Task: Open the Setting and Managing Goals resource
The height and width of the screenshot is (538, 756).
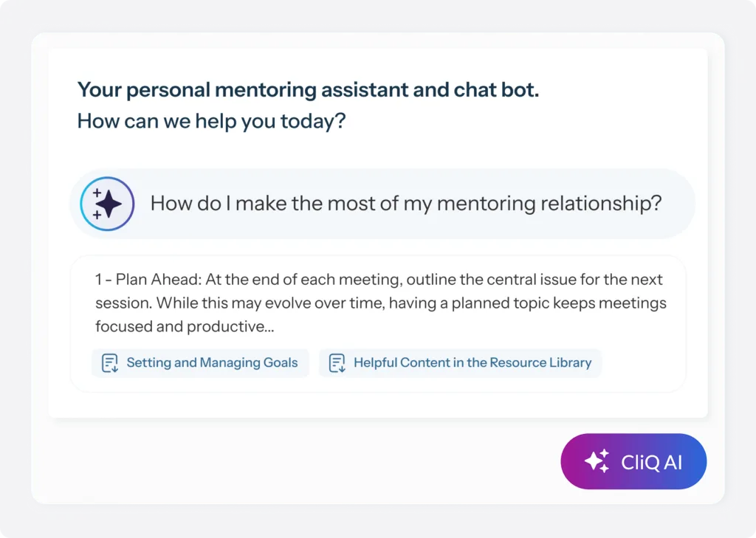Action: pos(199,363)
